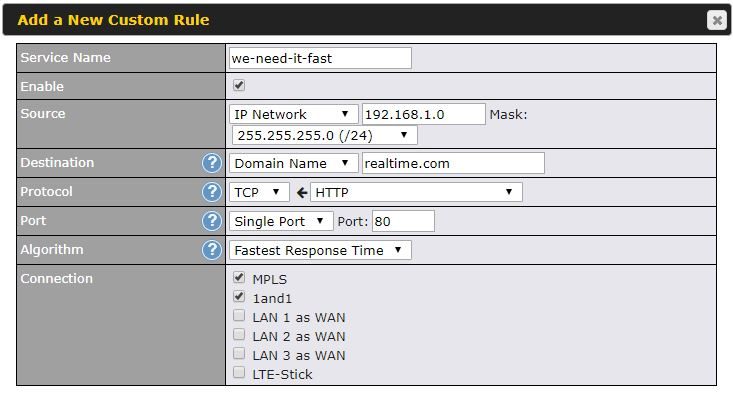Image resolution: width=733 pixels, height=394 pixels.
Task: Click the realtime.com domain input field
Action: 453,163
